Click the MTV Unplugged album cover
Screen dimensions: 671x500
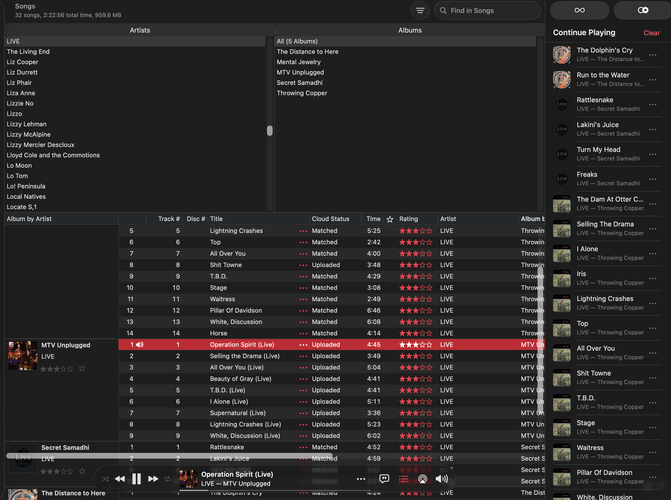point(23,355)
